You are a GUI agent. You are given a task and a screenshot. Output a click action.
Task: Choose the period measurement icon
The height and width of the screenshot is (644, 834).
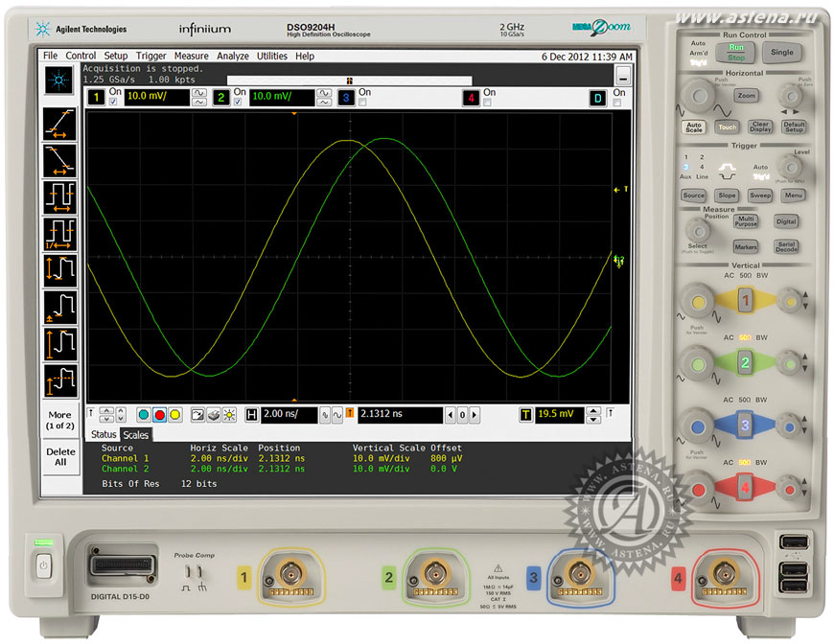point(59,197)
